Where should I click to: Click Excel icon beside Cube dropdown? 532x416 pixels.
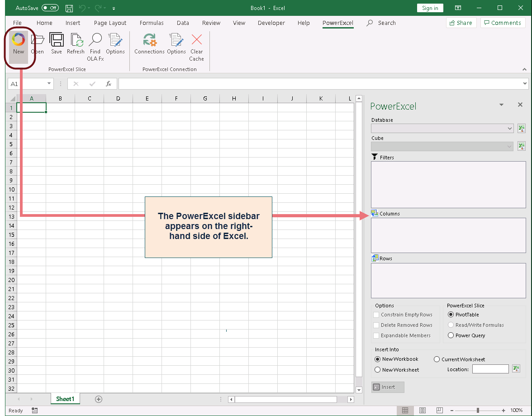tap(522, 146)
